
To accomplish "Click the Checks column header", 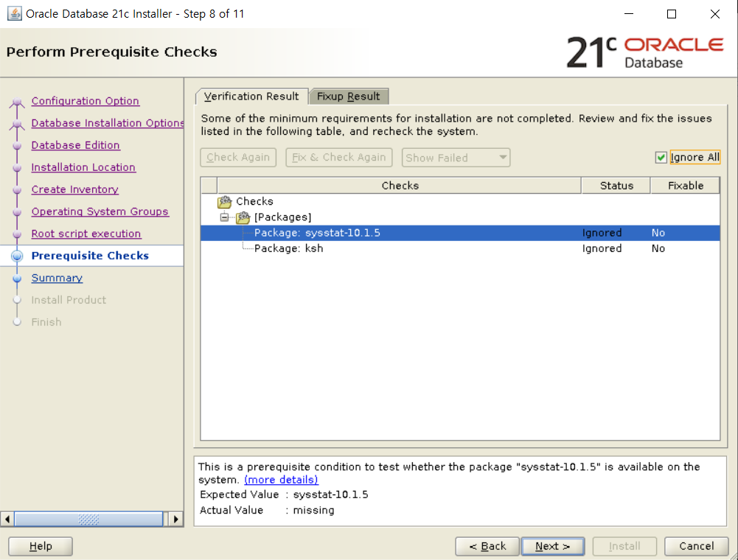I will coord(400,186).
